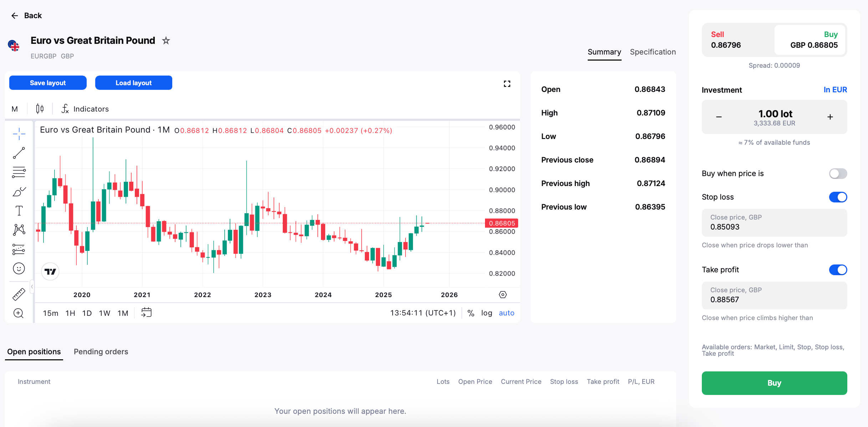Viewport: 868px width, 427px height.
Task: Turn off the Take profit toggle
Action: (838, 270)
